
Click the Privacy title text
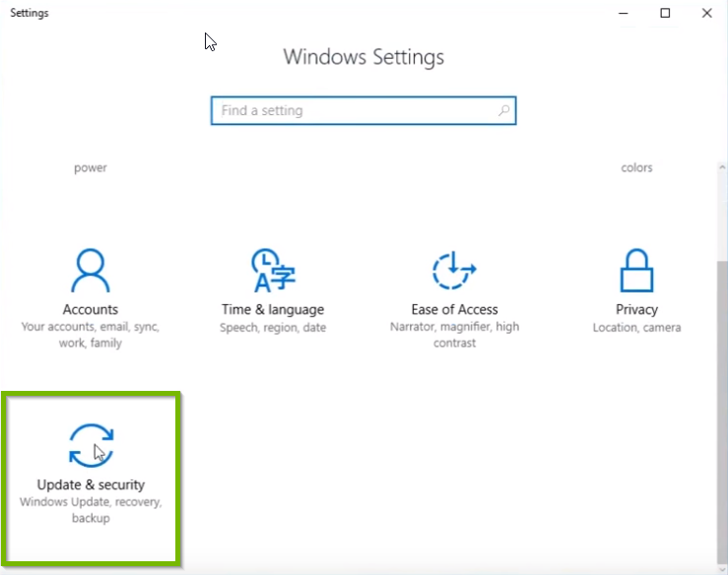(636, 309)
